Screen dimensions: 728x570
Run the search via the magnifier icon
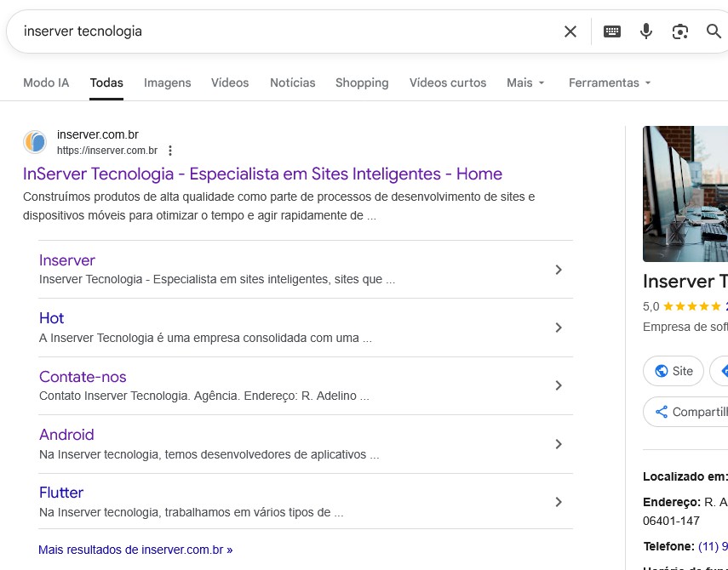[714, 31]
